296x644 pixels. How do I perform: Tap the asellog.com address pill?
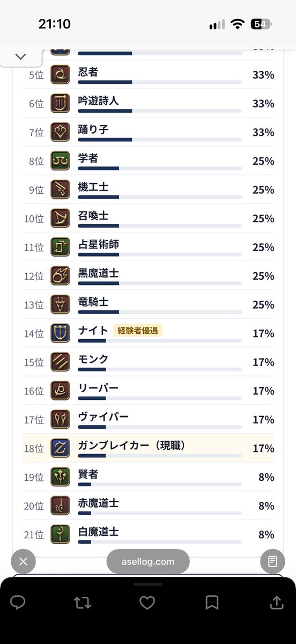pos(148,562)
